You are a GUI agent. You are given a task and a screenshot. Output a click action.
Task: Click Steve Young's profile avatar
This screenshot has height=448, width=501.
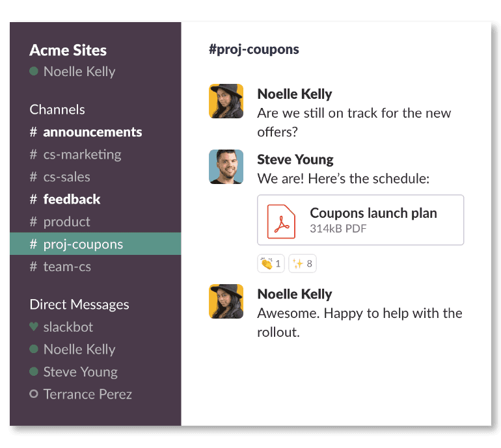click(226, 167)
